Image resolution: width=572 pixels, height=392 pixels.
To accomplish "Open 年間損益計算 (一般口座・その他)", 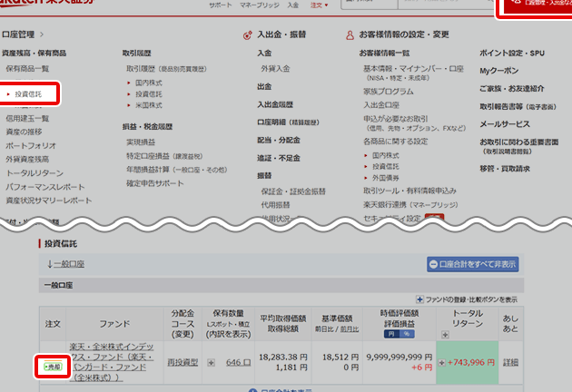I will [x=176, y=169].
